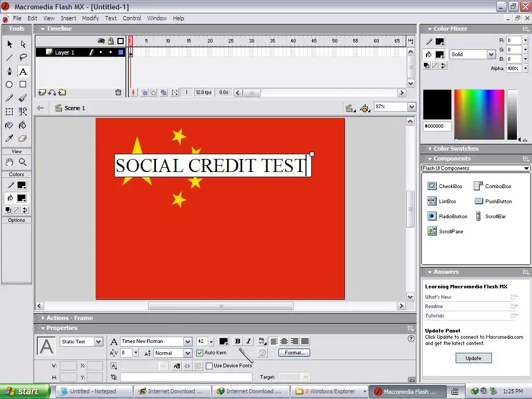The height and width of the screenshot is (399, 532).
Task: Toggle edit multiple frames
Action: [164, 92]
